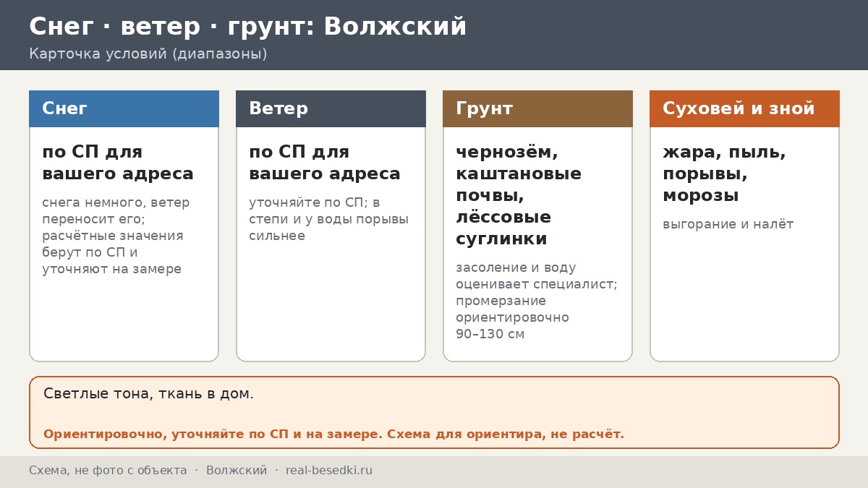Click the orange 'Суховей и зной' header
This screenshot has height=488, width=868.
(x=744, y=108)
